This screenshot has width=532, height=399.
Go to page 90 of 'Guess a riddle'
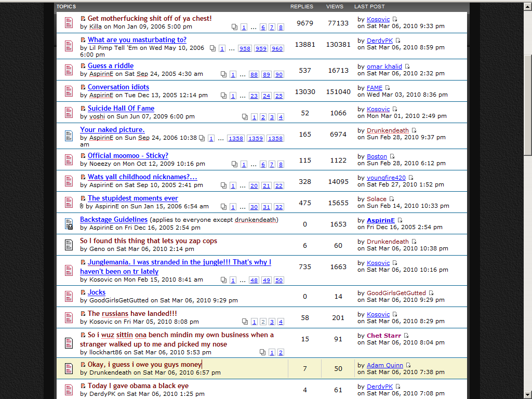pos(278,75)
